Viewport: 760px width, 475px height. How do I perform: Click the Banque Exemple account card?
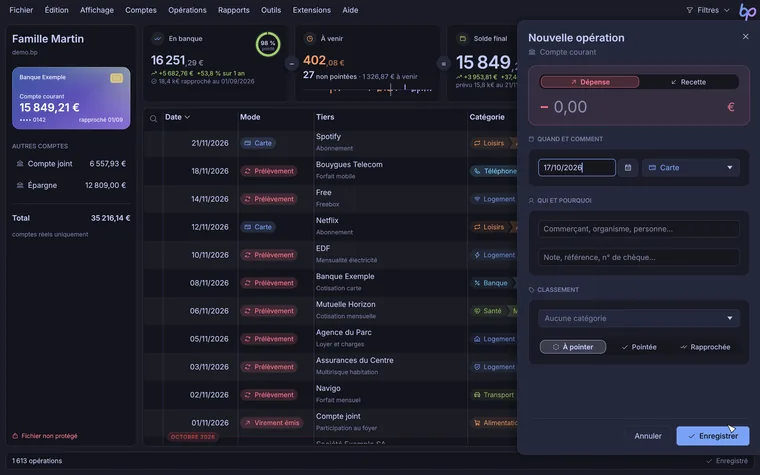click(71, 98)
